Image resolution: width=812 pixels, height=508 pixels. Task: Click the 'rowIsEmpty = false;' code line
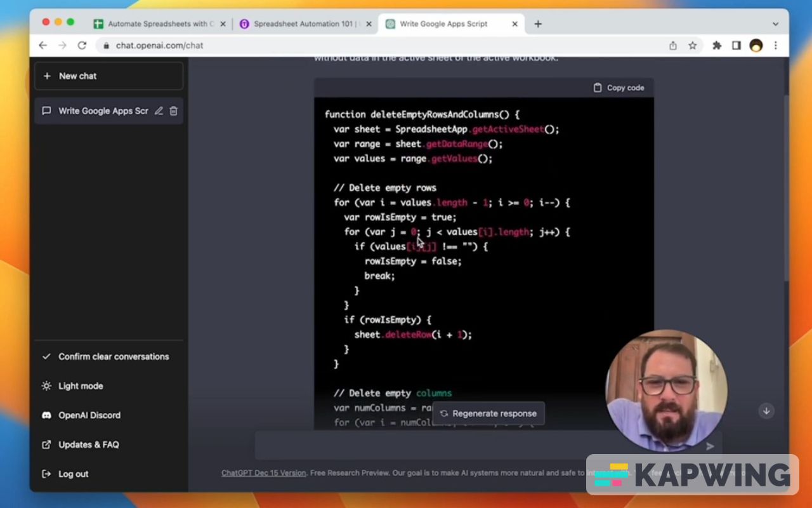point(413,262)
